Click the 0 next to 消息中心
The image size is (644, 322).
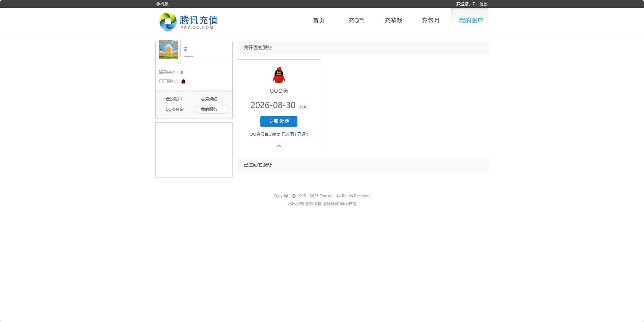(182, 72)
